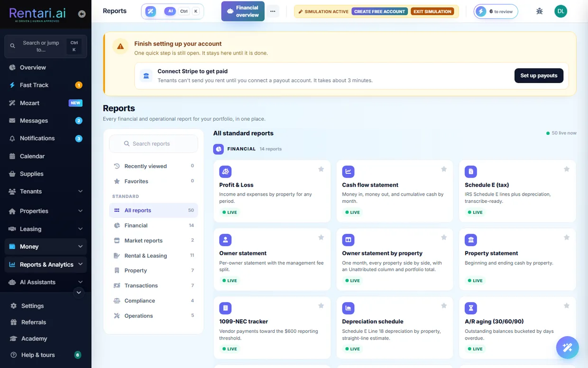Open Referrals gift icon
This screenshot has width=588, height=368.
pyautogui.click(x=13, y=322)
